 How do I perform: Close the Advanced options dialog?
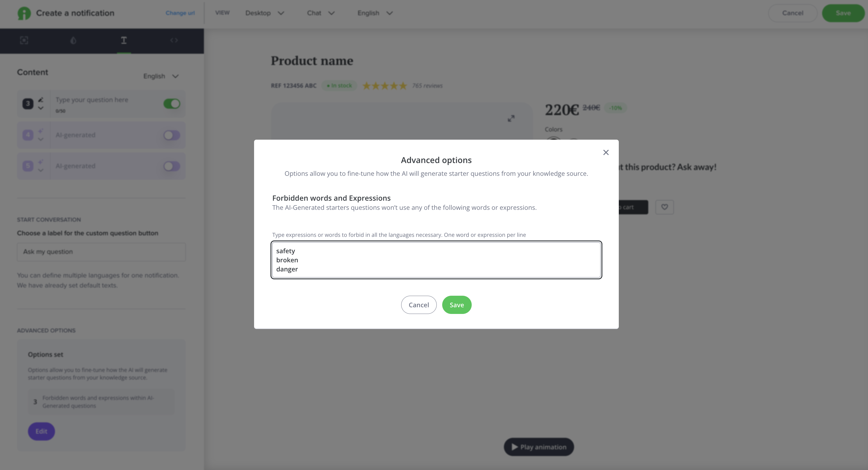click(x=605, y=152)
